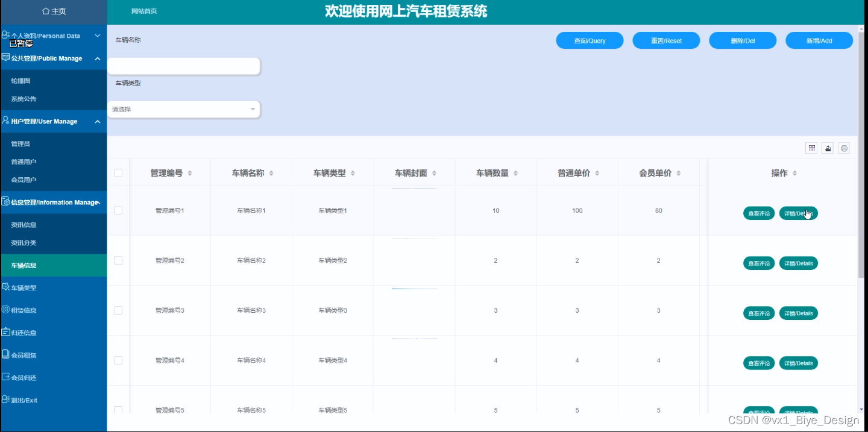Click the cell text 管理编号5
The width and height of the screenshot is (868, 432).
coord(169,410)
